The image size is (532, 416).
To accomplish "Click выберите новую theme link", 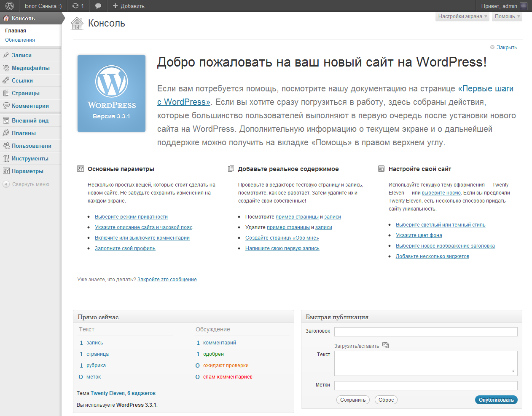I will click(441, 193).
